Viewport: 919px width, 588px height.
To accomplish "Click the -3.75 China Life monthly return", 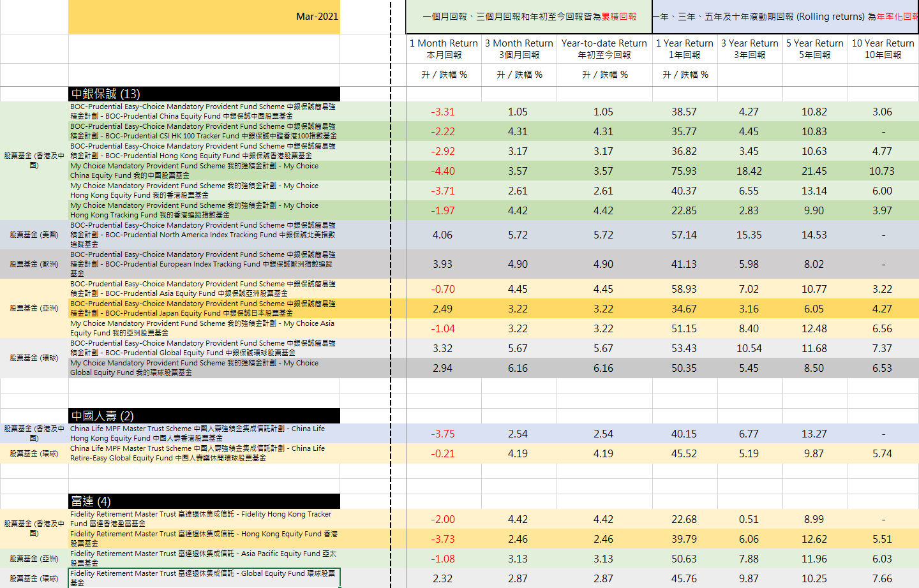I will point(443,434).
